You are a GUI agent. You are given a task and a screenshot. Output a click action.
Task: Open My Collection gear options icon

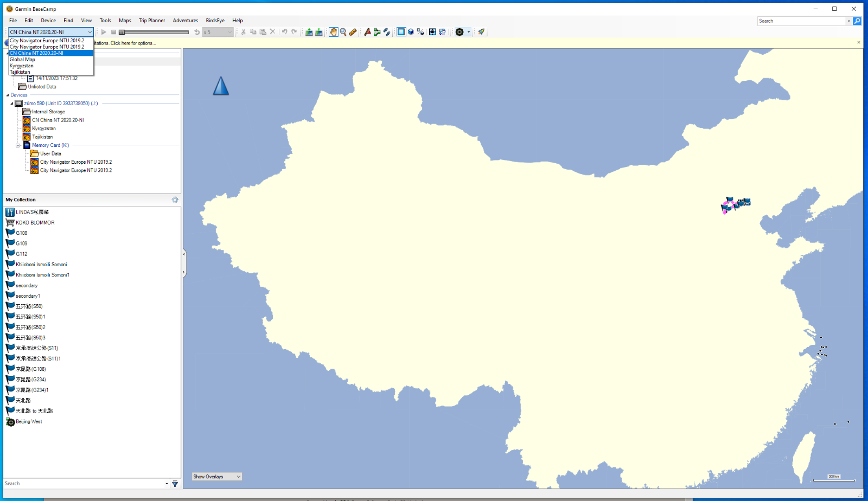point(175,200)
